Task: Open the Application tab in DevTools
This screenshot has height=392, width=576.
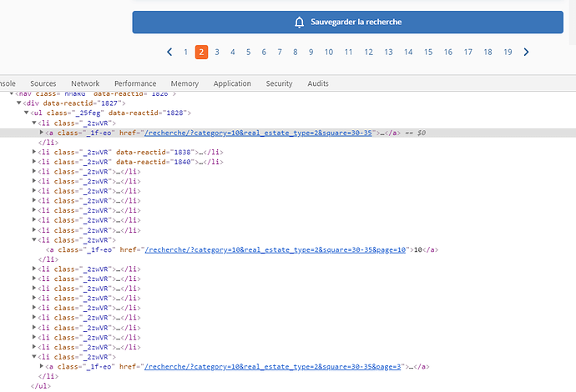Action: (232, 83)
